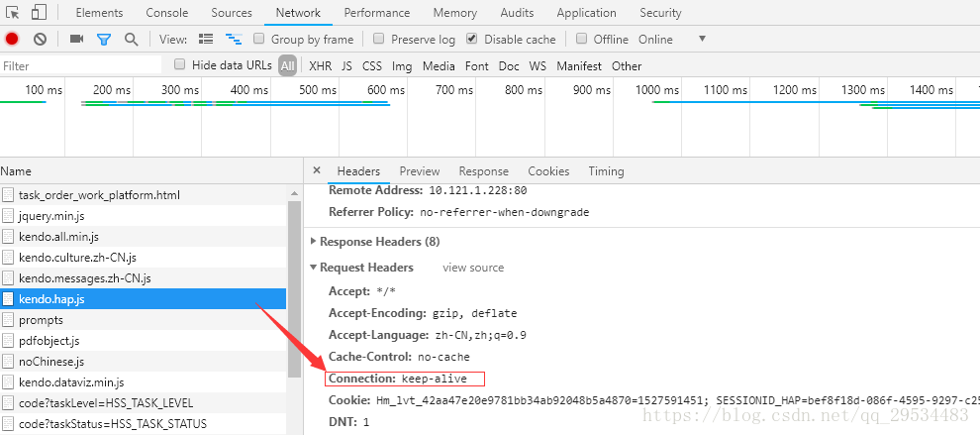
Task: Activate the inspect element picker icon
Action: pyautogui.click(x=13, y=13)
